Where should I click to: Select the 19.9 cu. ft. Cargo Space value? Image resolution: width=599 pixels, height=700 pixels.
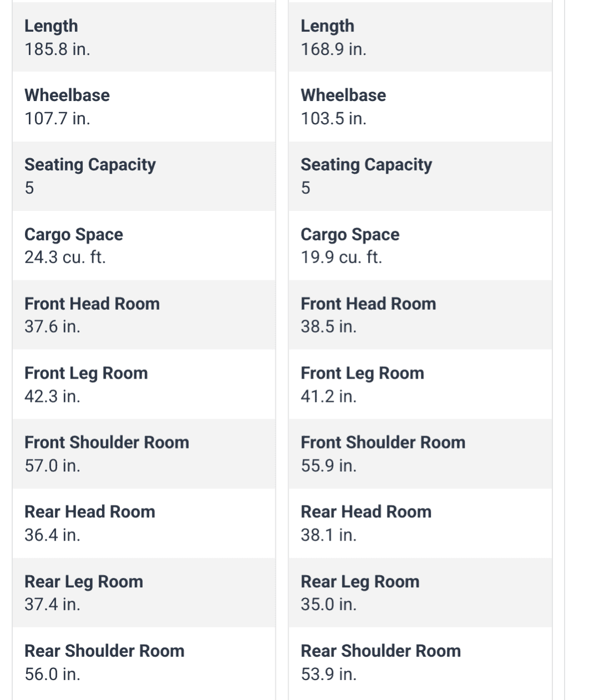coord(341,258)
